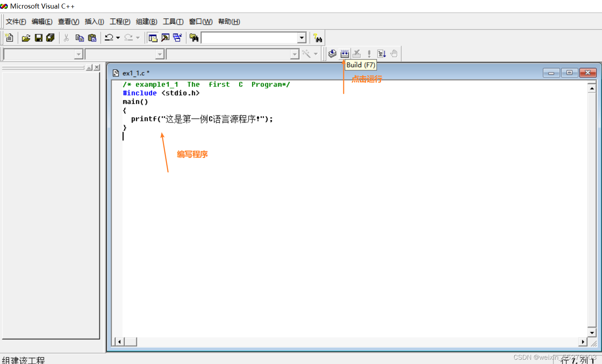Open the WizardBar actions dropdown arrow
This screenshot has height=364, width=602.
point(316,54)
